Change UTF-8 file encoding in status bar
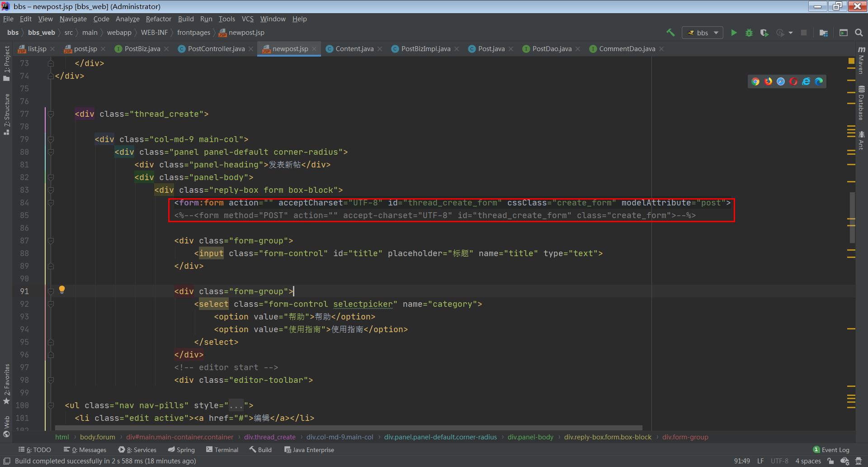 (779, 461)
